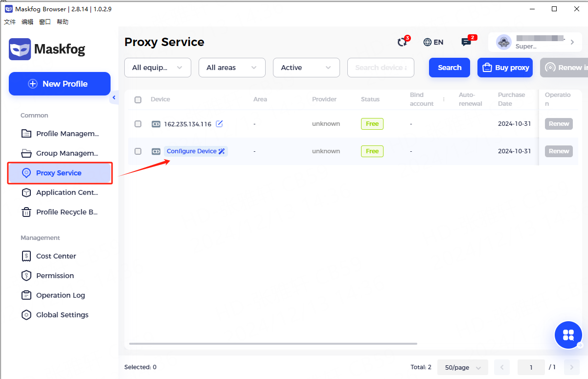This screenshot has height=379, width=588.
Task: Open the All areas dropdown
Action: tap(232, 68)
